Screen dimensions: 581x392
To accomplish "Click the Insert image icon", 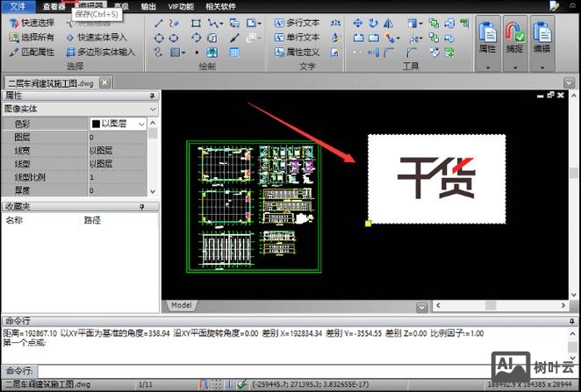I will click(x=212, y=53).
